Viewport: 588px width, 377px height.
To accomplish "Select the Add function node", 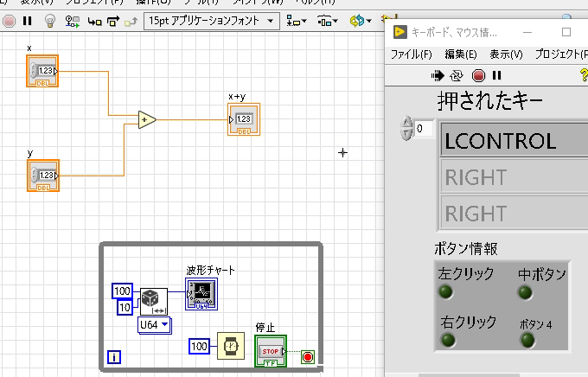I will (147, 119).
